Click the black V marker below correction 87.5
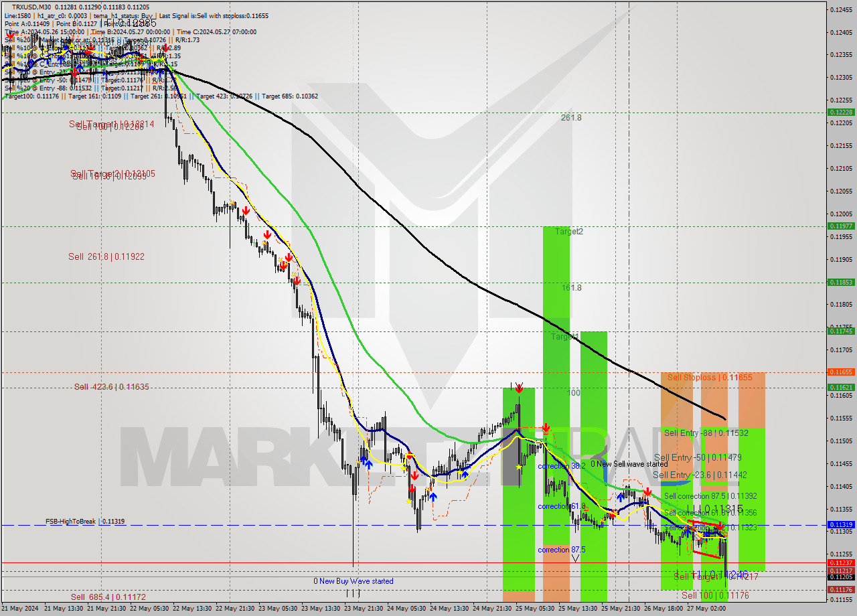This screenshot has height=616, width=857. pos(575,557)
